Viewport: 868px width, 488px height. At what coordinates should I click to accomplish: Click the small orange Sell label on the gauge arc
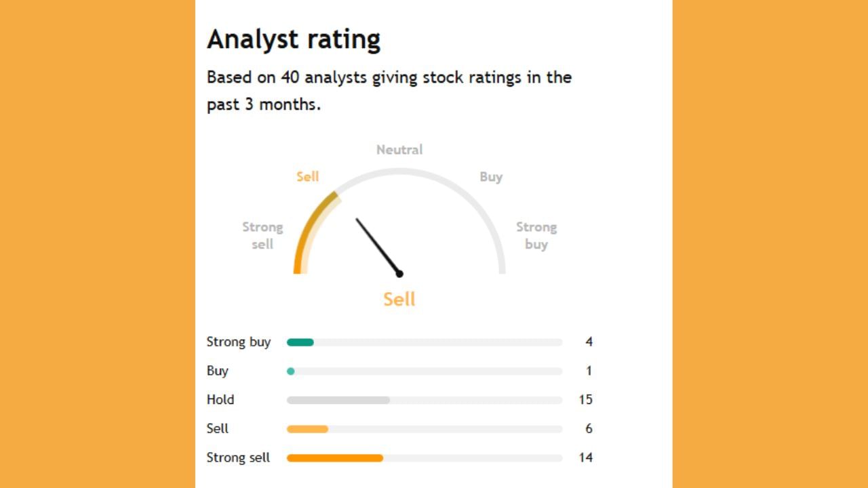(307, 177)
